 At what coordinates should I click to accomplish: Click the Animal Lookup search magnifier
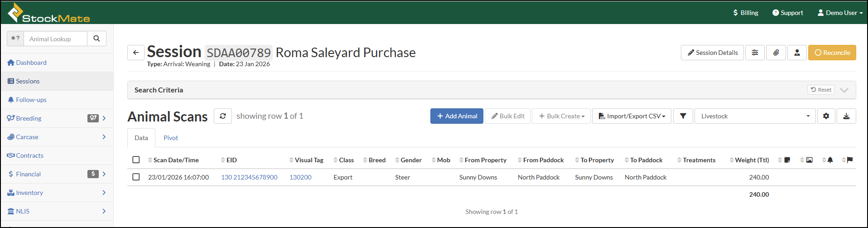(96, 39)
